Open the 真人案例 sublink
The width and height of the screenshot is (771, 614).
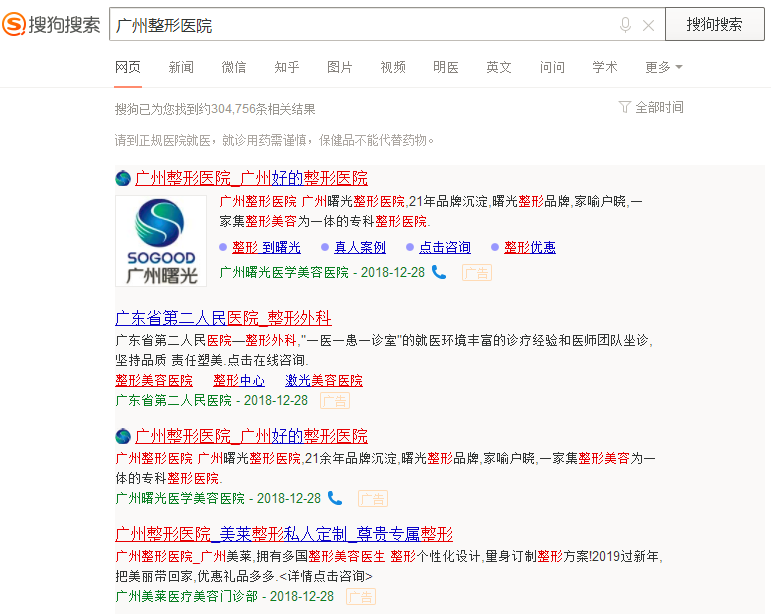pyautogui.click(x=359, y=247)
